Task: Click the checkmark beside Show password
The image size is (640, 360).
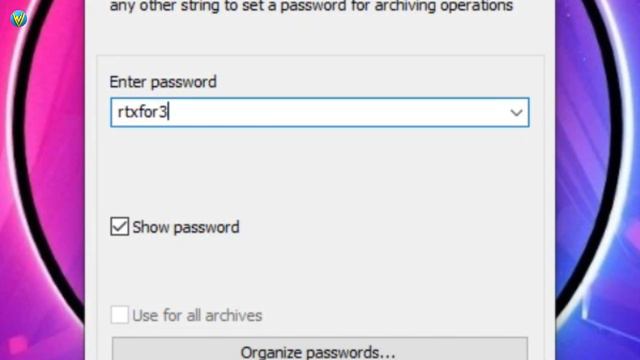Action: [x=120, y=227]
